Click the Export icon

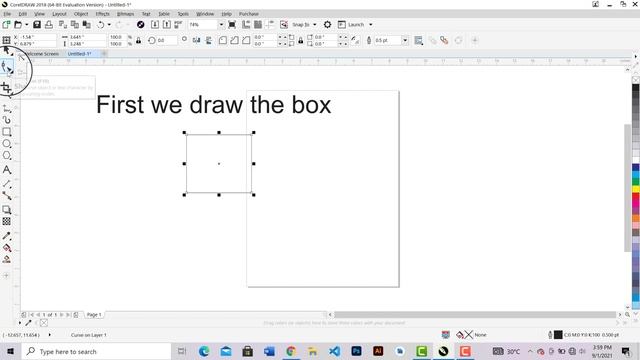pos(167,24)
